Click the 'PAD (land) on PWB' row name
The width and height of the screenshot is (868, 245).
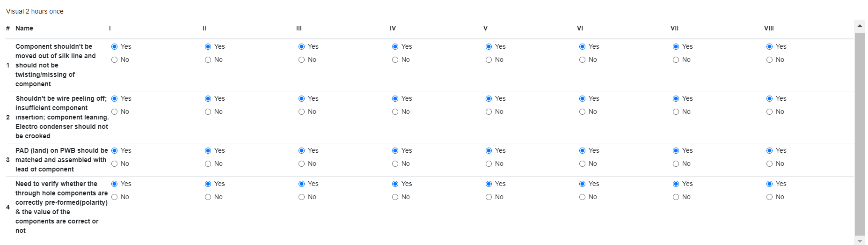(62, 160)
